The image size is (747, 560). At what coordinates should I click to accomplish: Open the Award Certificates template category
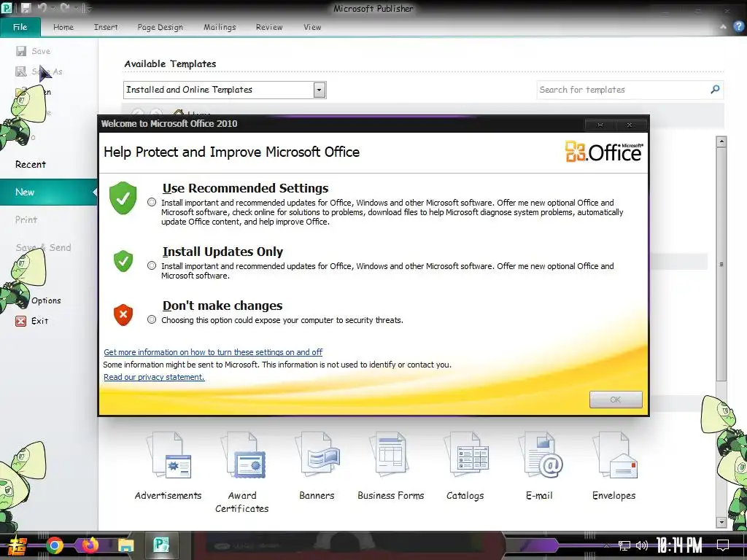(242, 472)
